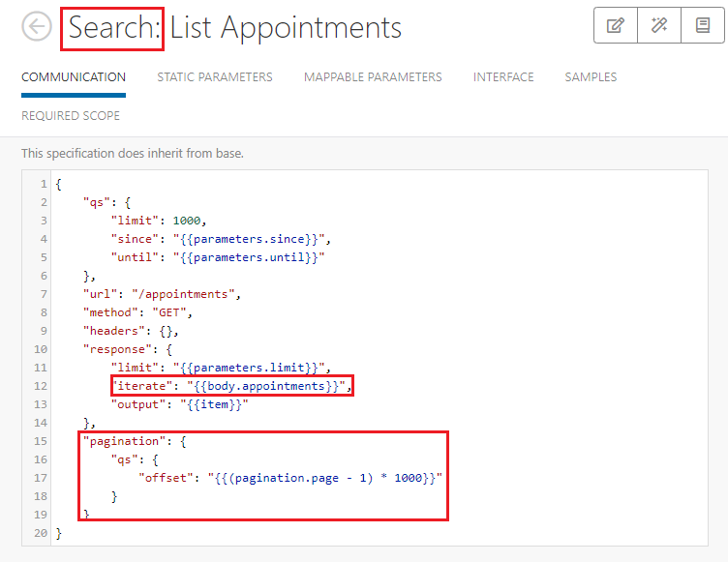Screen dimensions: 728x562
Task: Open the documentation book icon
Action: point(703,26)
